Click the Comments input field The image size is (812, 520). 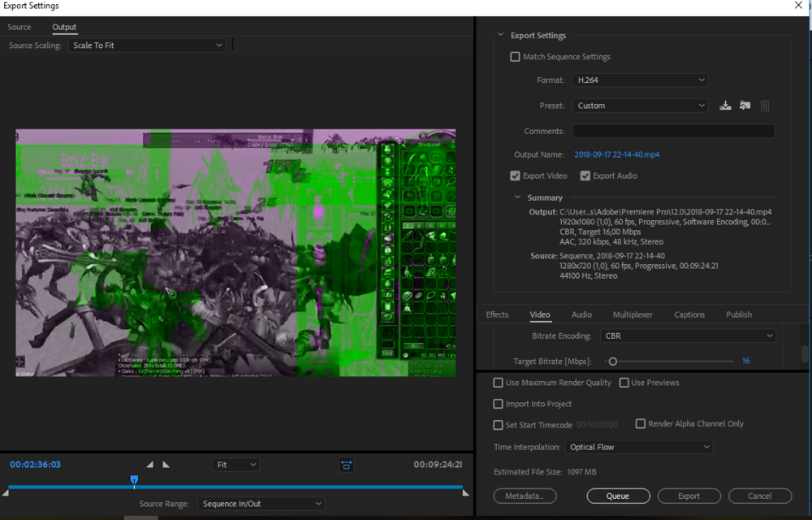[x=673, y=132]
